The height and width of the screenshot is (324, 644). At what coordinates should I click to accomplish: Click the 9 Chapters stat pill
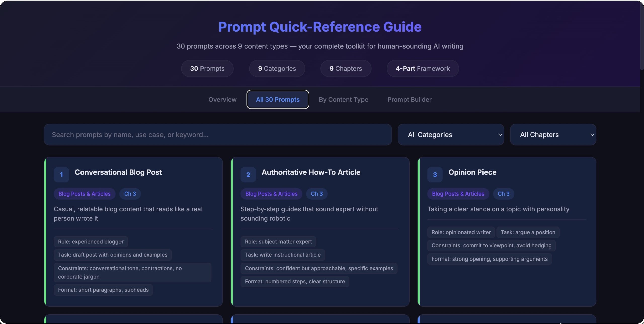click(346, 69)
